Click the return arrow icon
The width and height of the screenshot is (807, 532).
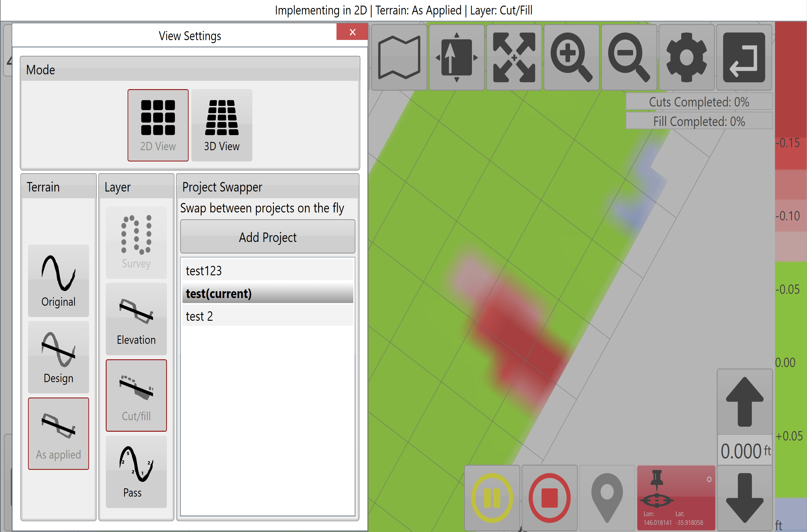pyautogui.click(x=744, y=57)
